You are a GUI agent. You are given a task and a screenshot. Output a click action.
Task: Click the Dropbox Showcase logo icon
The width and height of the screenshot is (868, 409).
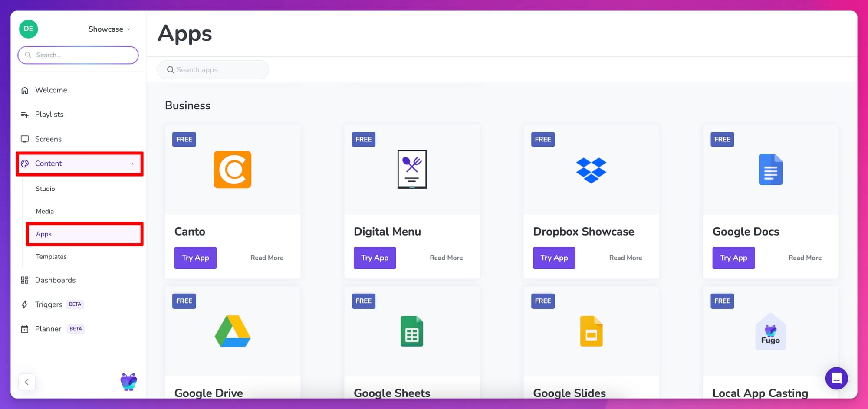591,170
